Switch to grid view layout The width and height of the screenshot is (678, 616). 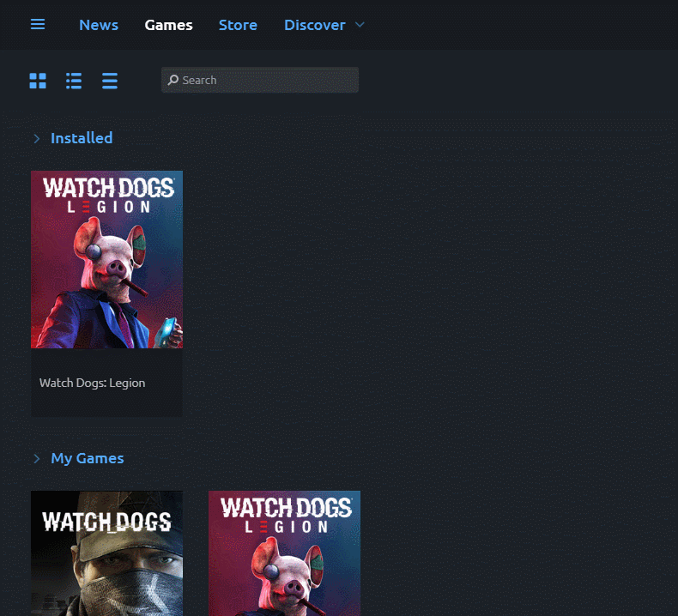coord(38,81)
